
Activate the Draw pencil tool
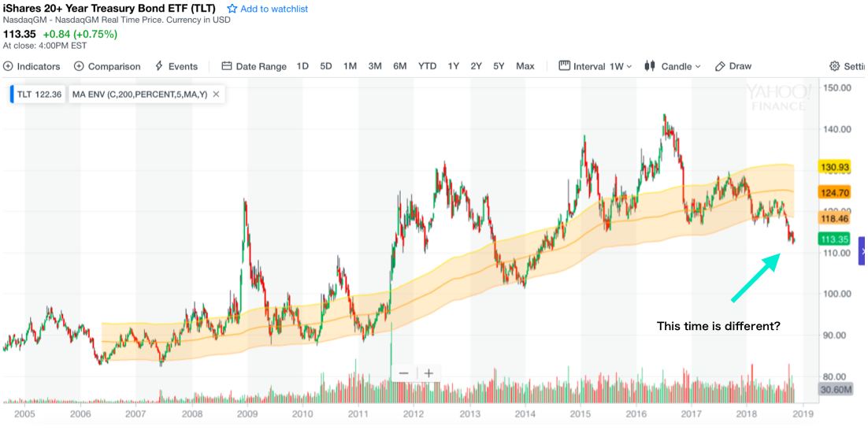(x=733, y=66)
